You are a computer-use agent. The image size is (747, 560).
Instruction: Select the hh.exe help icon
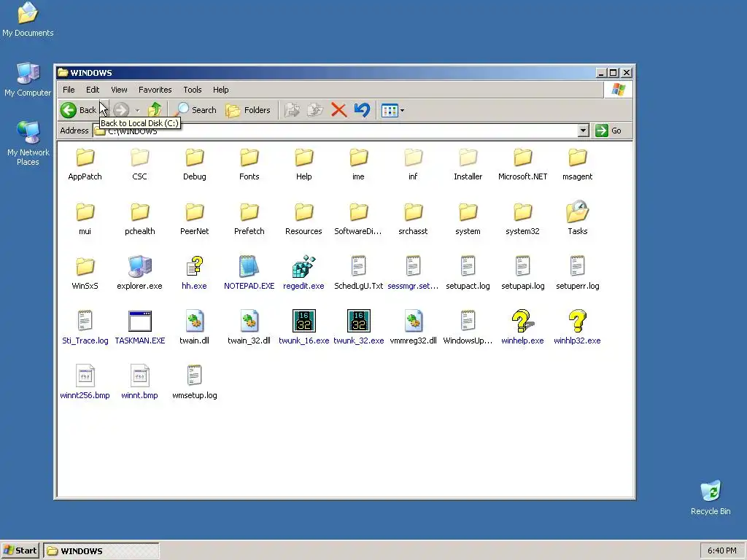pyautogui.click(x=194, y=267)
